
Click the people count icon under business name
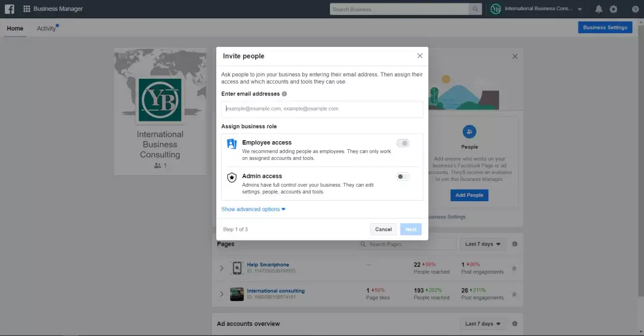pyautogui.click(x=157, y=166)
